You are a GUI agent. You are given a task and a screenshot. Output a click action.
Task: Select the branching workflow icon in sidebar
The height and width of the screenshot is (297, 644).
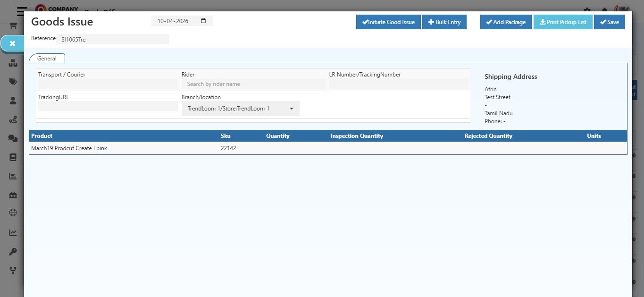click(x=12, y=270)
